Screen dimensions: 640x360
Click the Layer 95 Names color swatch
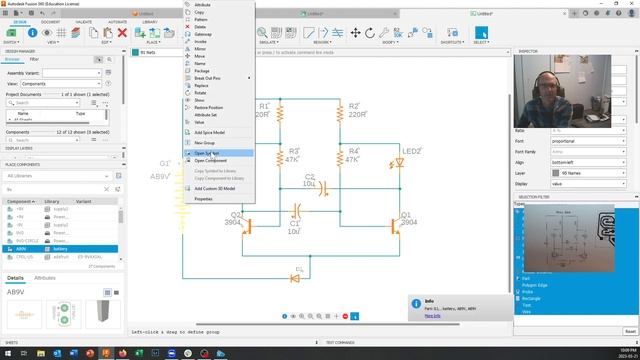(556, 173)
